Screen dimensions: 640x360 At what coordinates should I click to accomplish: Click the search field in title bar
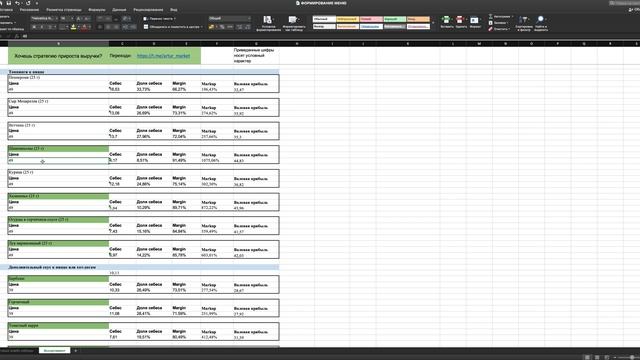tap(624, 3)
